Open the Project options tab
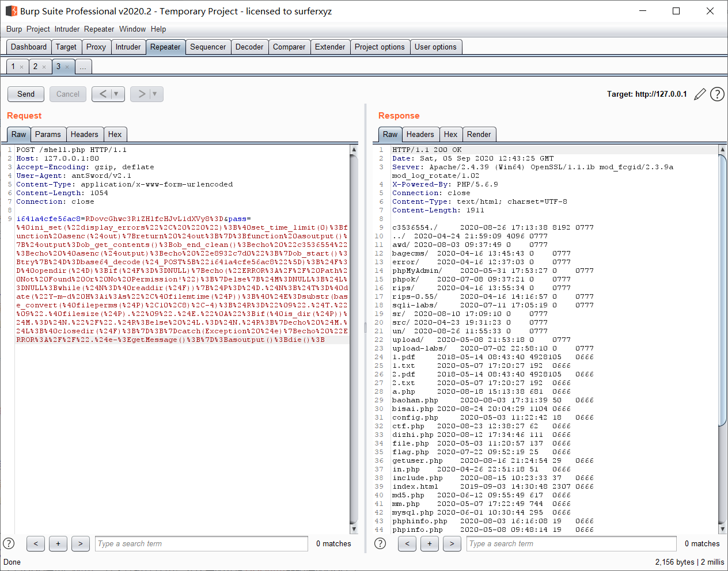This screenshot has width=728, height=571. pyautogui.click(x=380, y=47)
